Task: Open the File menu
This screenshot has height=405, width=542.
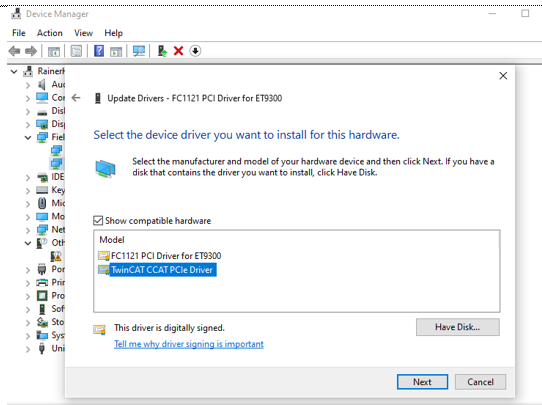Action: pos(19,33)
